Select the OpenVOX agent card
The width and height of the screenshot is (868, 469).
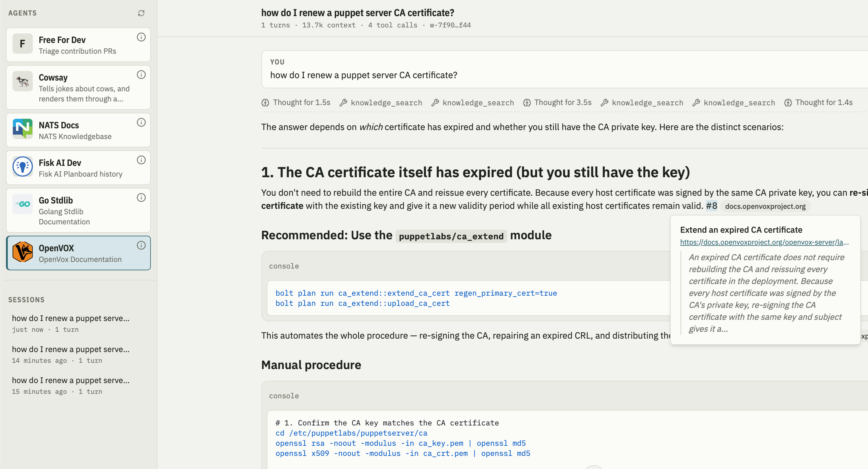point(78,253)
